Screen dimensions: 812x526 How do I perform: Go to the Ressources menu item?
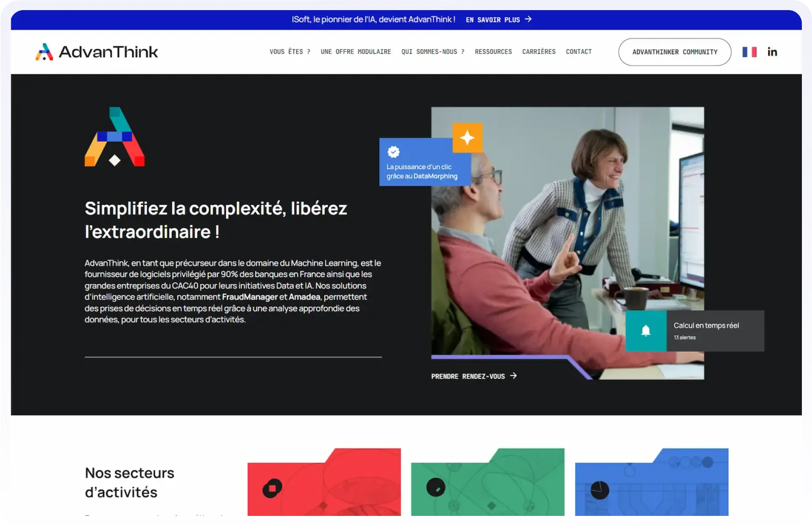(493, 52)
